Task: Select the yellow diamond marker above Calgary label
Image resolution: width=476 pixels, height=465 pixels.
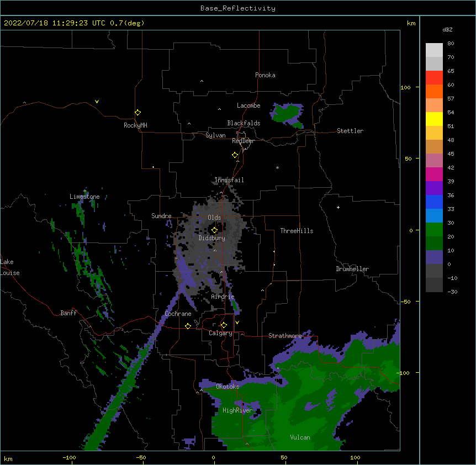Action: pos(224,325)
